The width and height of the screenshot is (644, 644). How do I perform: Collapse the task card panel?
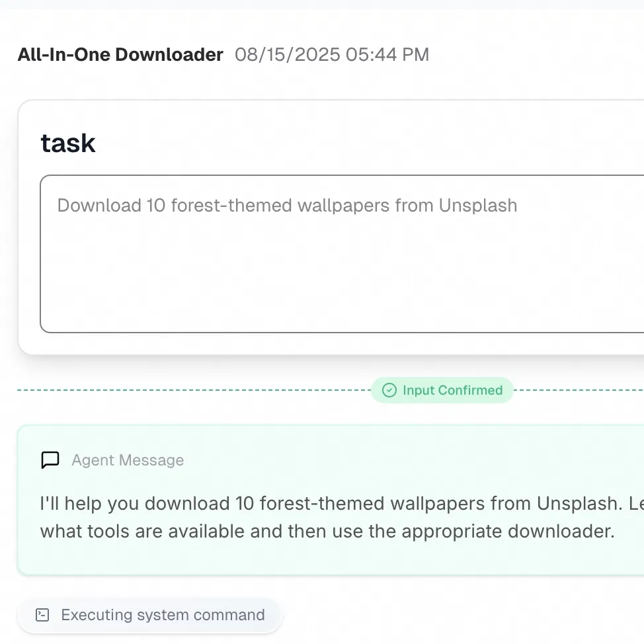(x=68, y=143)
